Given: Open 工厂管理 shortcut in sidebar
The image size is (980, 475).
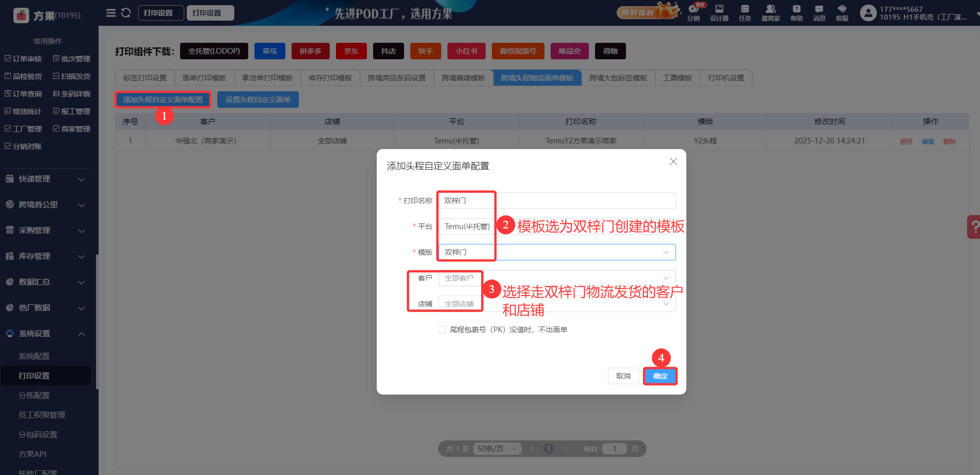Looking at the screenshot, I should [x=23, y=129].
